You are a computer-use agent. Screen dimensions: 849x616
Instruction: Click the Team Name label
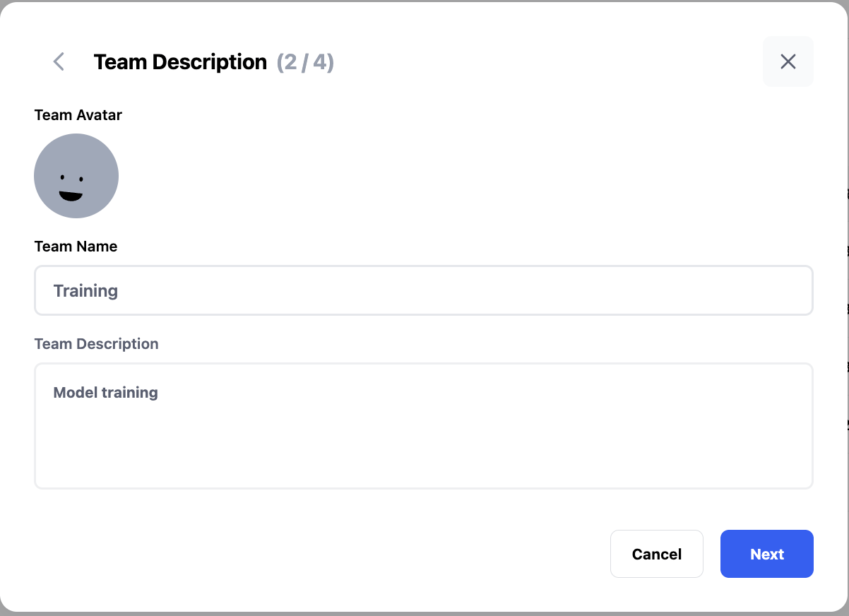pos(76,247)
